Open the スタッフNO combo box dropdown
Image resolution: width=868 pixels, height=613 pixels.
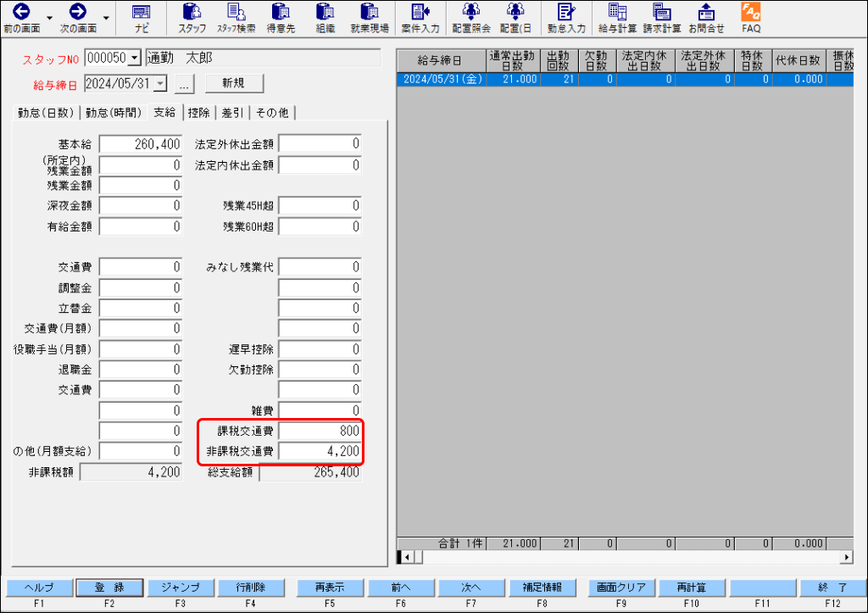(135, 58)
